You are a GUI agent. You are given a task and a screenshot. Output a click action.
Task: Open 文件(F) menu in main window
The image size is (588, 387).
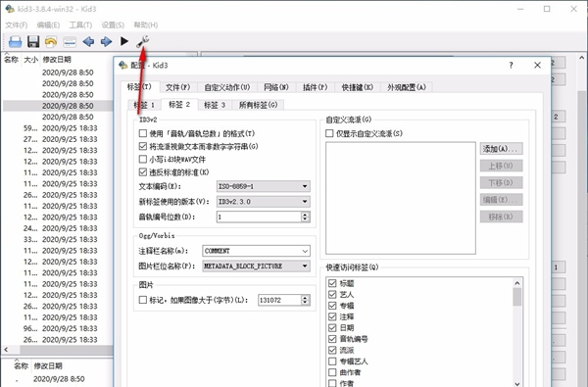(x=16, y=25)
